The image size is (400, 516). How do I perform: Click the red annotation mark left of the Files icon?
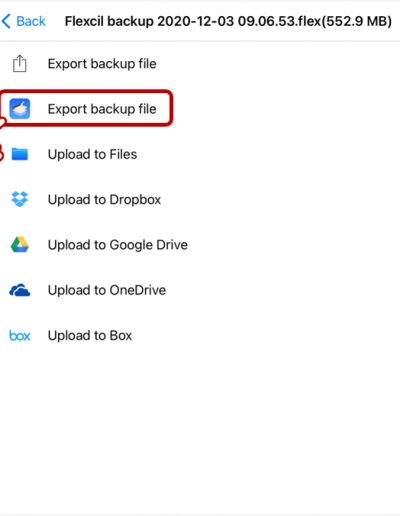coord(1,154)
